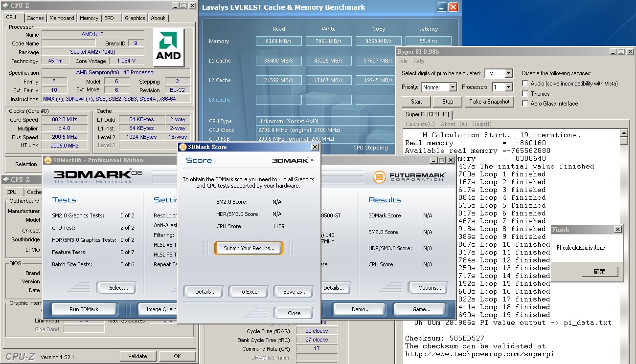636x364 pixels.
Task: Click Submit Your Results in the Score dialog
Action: tap(249, 248)
